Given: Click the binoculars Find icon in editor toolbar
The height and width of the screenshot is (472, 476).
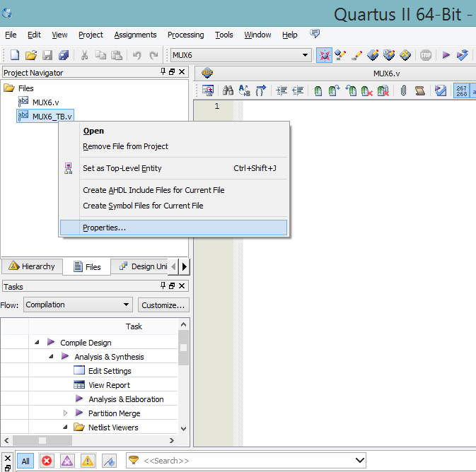Looking at the screenshot, I should tap(228, 90).
